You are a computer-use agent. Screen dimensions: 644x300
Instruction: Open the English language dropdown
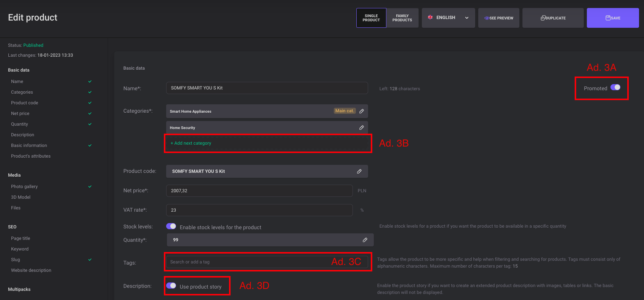(446, 18)
